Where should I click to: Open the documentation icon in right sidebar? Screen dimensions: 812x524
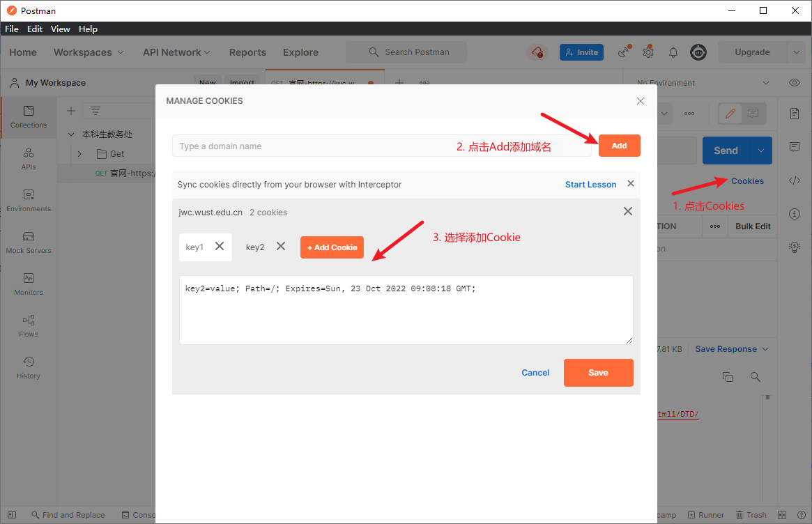(795, 114)
